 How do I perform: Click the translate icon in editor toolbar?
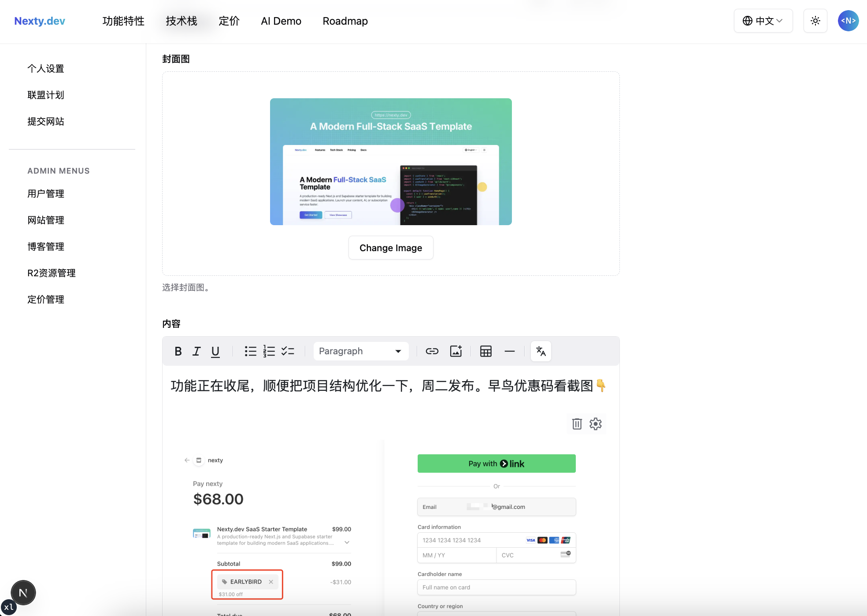(541, 351)
